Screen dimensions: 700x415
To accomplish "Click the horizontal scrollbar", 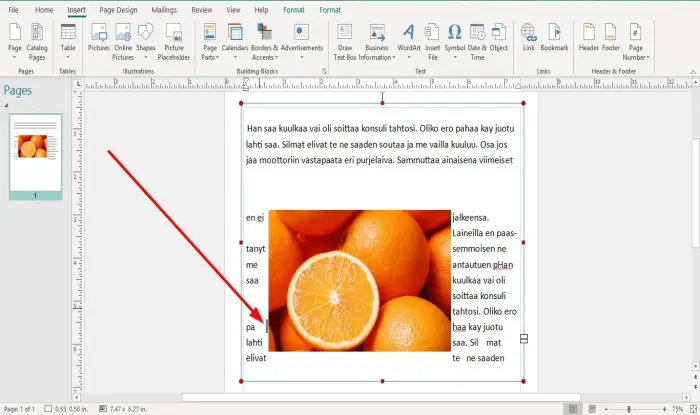I will point(382,397).
